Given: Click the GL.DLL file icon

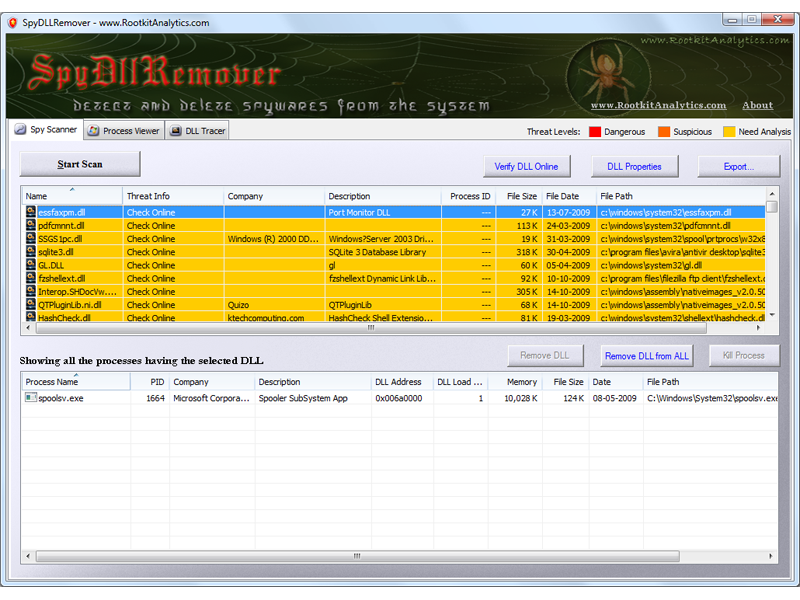Looking at the screenshot, I should point(31,265).
